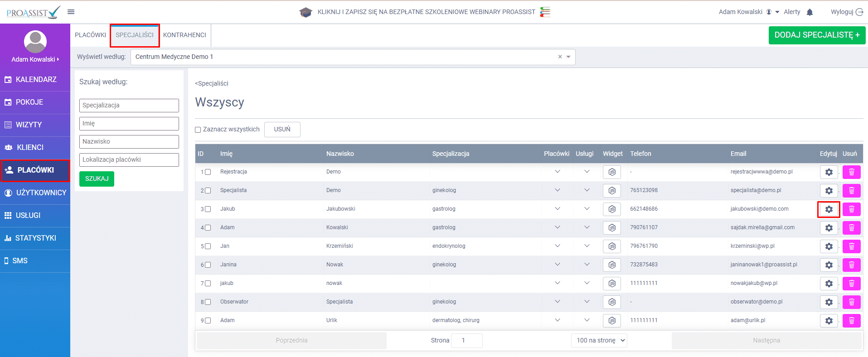Click the DODAJ SPECJALISTĘ + button
The width and height of the screenshot is (868, 357).
pos(817,35)
